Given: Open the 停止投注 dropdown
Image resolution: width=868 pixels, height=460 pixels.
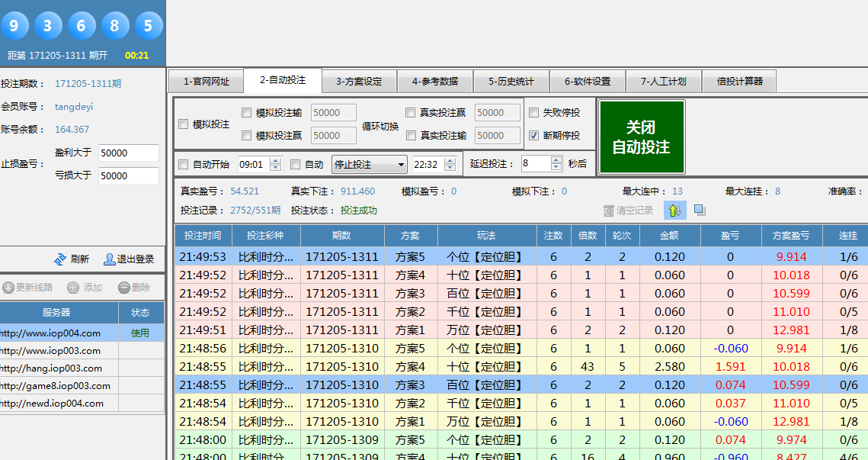Looking at the screenshot, I should (x=370, y=164).
